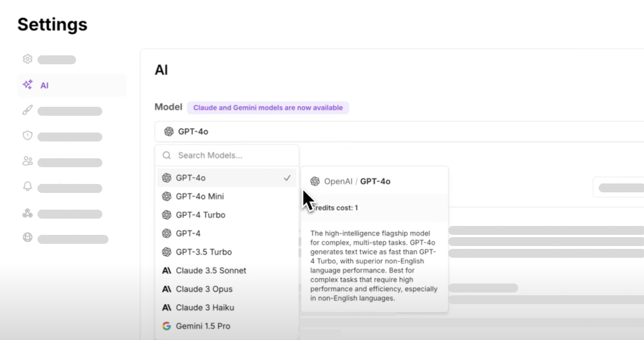Click the gear icon in settings sidebar
The height and width of the screenshot is (340, 644).
pos(27,59)
